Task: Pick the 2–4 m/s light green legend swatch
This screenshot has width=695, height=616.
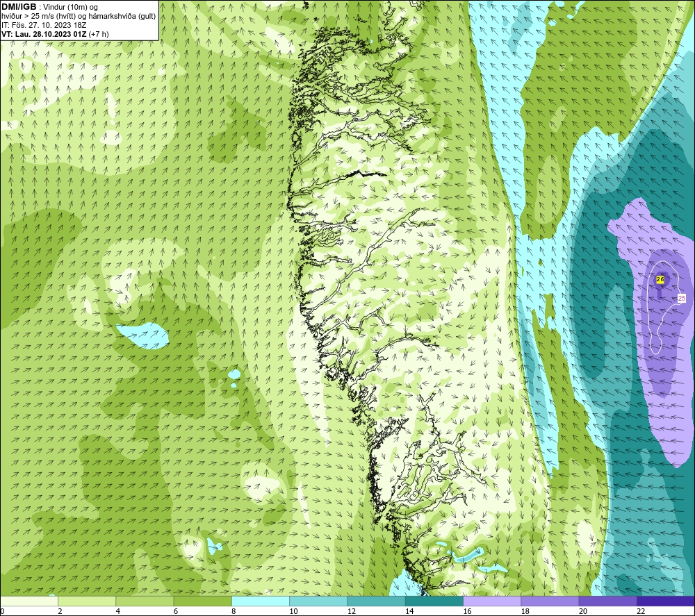Action: [87, 601]
